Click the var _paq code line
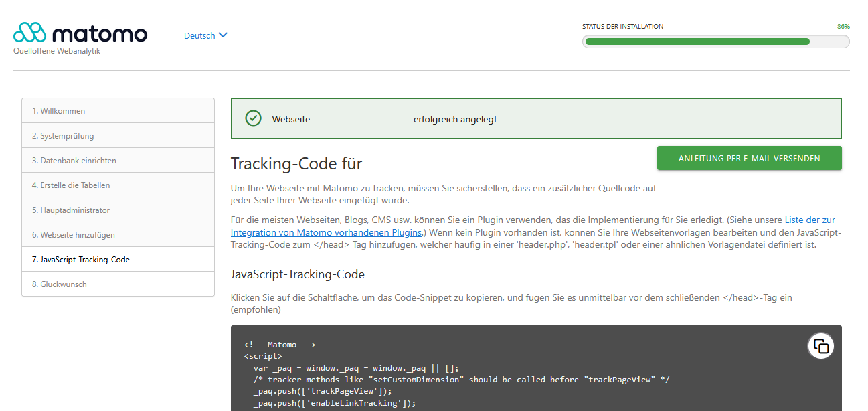Image resolution: width=868 pixels, height=411 pixels. click(356, 368)
